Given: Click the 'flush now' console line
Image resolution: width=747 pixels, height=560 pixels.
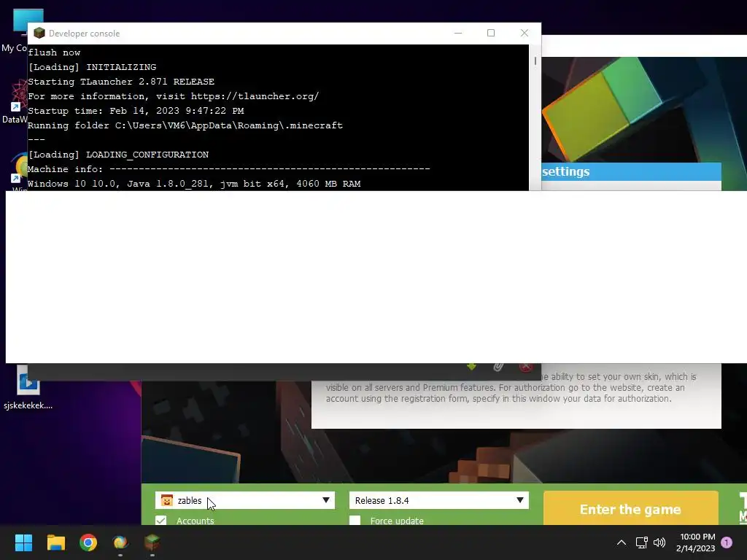Looking at the screenshot, I should pyautogui.click(x=54, y=52).
